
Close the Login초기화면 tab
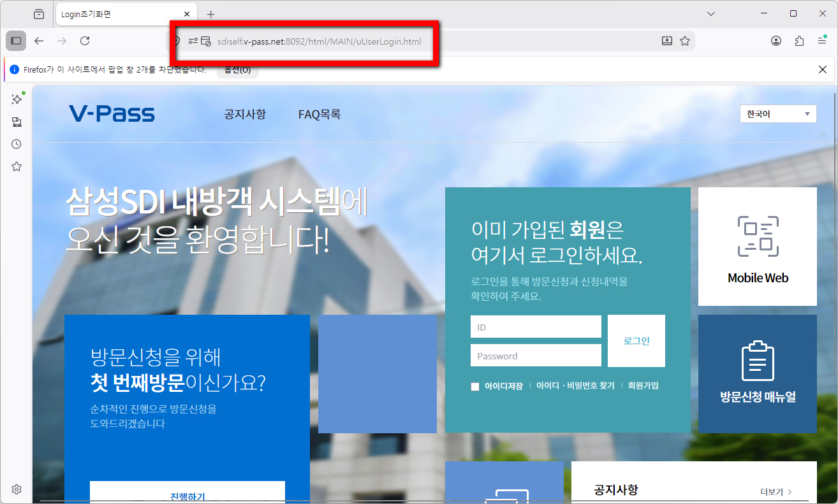click(187, 14)
